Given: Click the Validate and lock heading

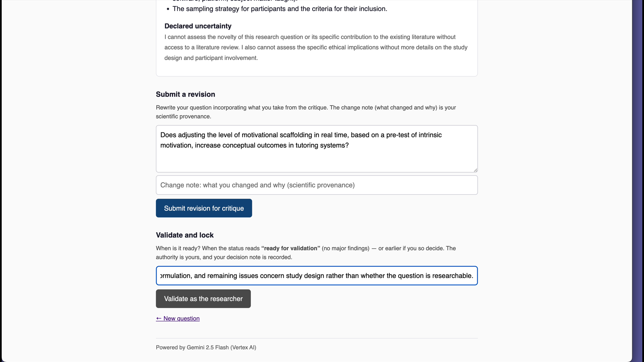Looking at the screenshot, I should [185, 235].
